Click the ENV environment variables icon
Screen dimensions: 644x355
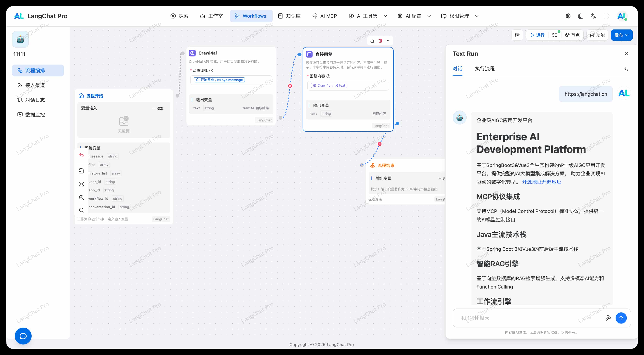517,35
